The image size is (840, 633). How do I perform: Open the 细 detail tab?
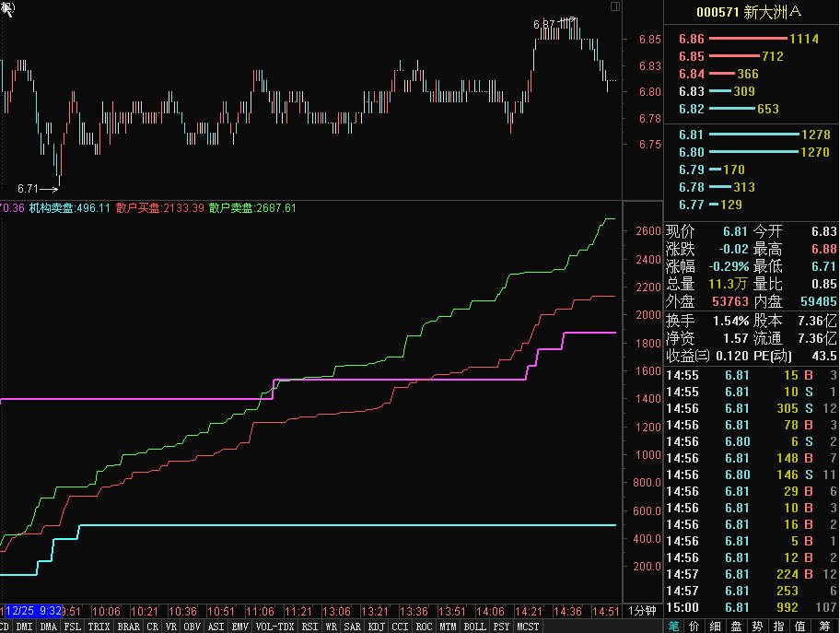pyautogui.click(x=715, y=626)
